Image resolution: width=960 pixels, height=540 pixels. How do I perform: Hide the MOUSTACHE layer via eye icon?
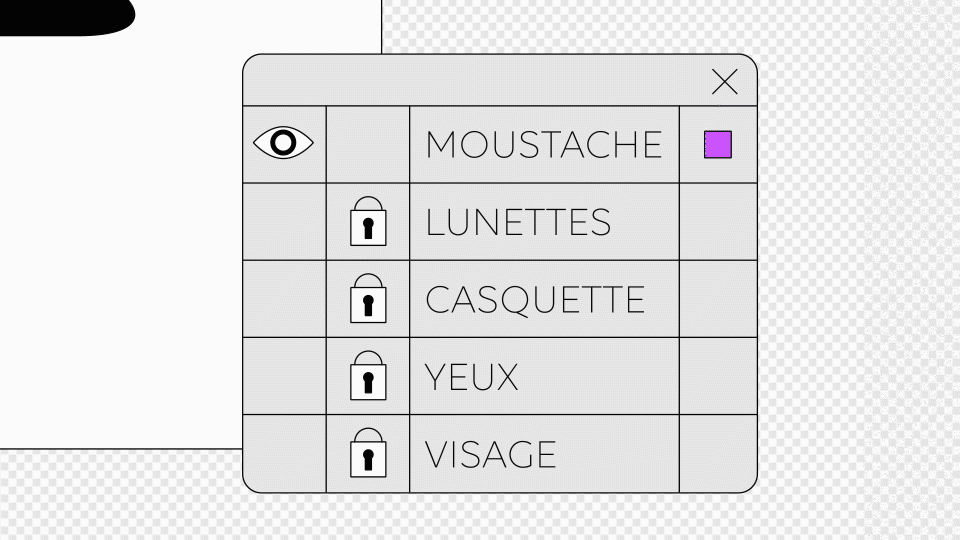coord(283,143)
